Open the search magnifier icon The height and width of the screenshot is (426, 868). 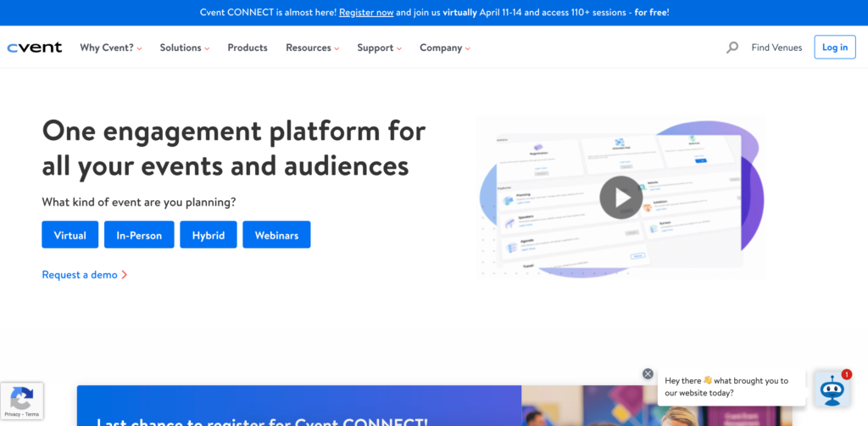click(732, 48)
